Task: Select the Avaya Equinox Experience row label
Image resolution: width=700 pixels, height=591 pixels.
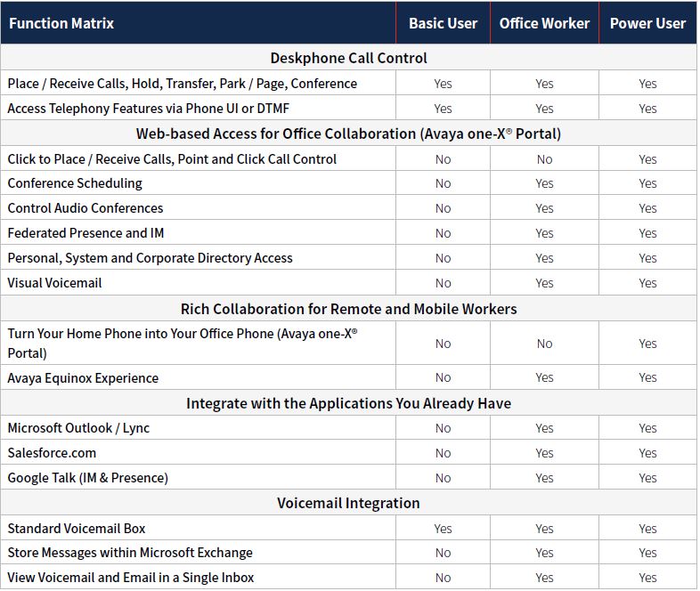Action: point(83,378)
